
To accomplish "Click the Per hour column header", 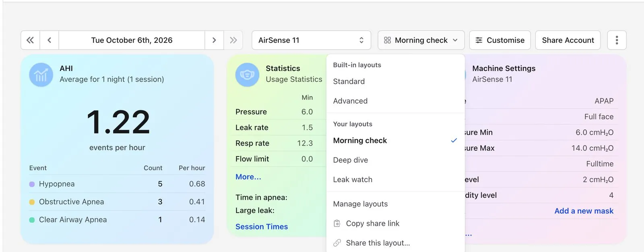I will tap(192, 168).
